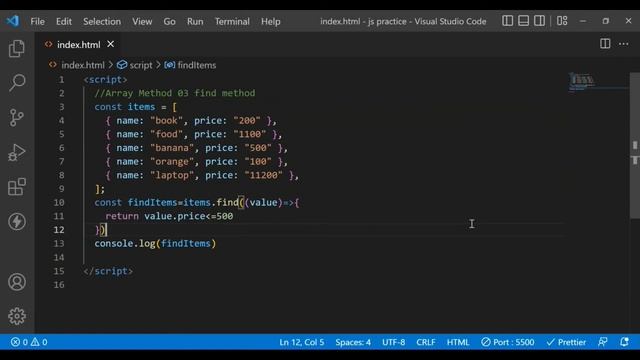Click Port : 5500 Live Server status
Image resolution: width=640 pixels, height=360 pixels.
click(x=507, y=342)
